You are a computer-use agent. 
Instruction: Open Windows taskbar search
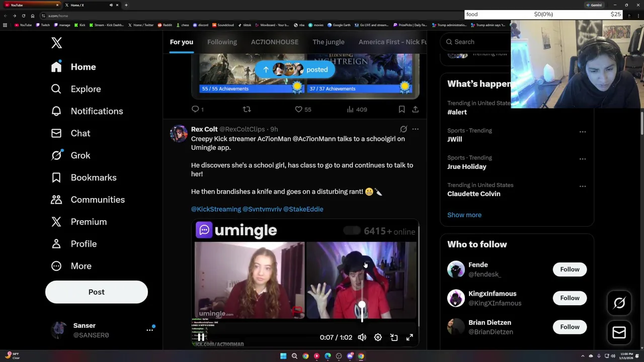[294, 356]
